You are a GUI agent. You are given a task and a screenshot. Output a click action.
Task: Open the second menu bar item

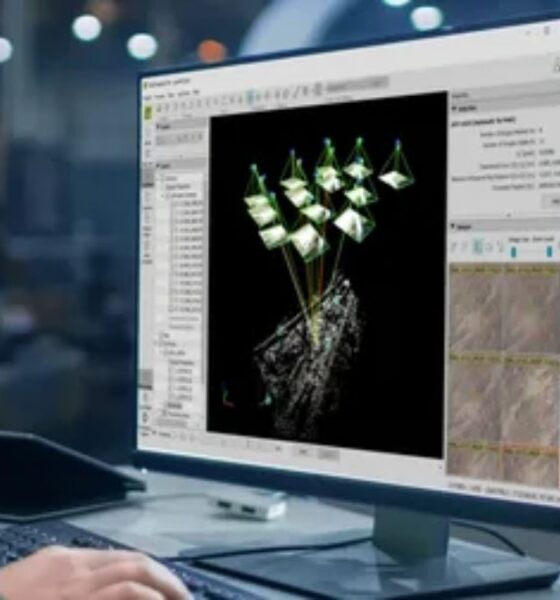pos(159,96)
